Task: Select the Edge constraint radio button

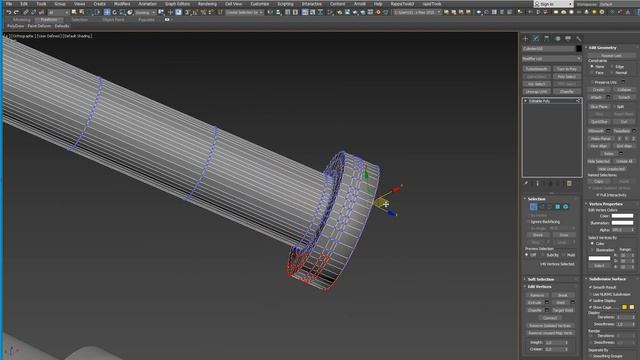Action: point(612,66)
